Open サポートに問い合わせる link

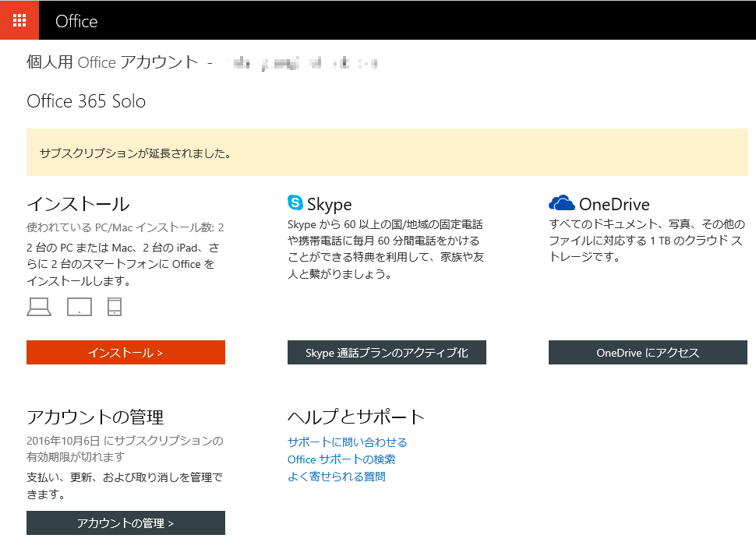click(347, 442)
